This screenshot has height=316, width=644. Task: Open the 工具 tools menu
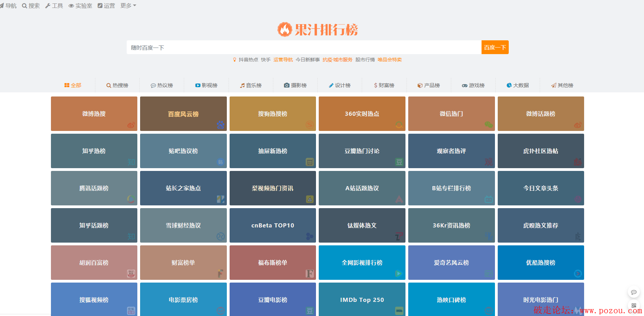coord(54,6)
